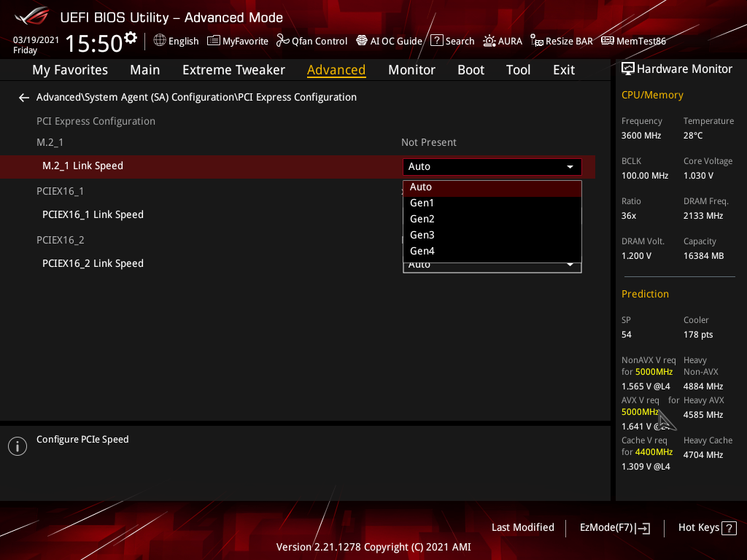Image resolution: width=747 pixels, height=560 pixels.
Task: Click the BIOS version copyright text
Action: pos(373,547)
